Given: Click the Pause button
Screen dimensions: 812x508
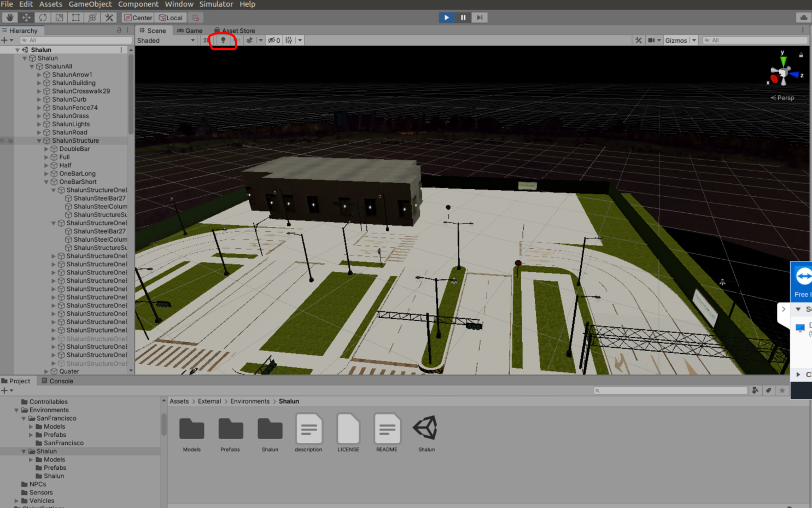Looking at the screenshot, I should 463,17.
